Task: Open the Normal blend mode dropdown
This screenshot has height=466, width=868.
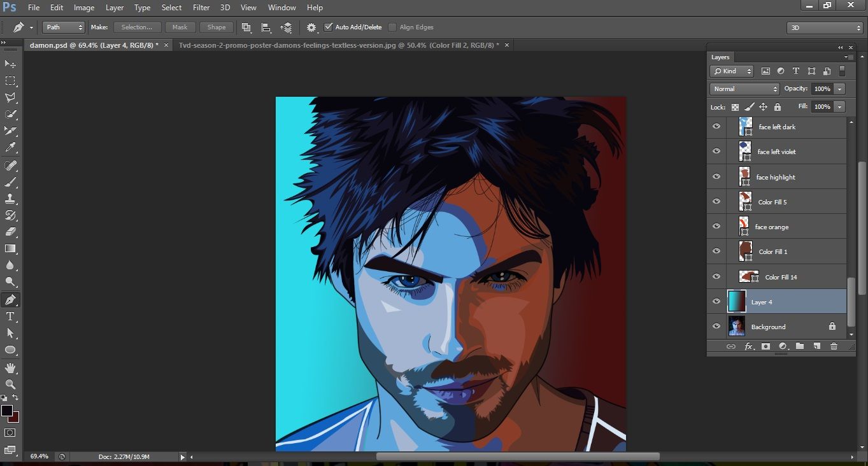Action: [x=744, y=89]
